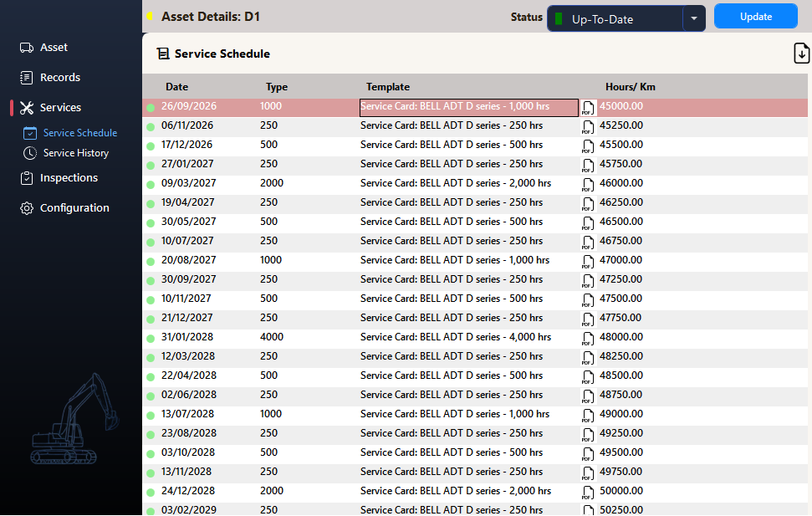The height and width of the screenshot is (516, 812).
Task: Download the service schedule via export icon
Action: pyautogui.click(x=801, y=54)
